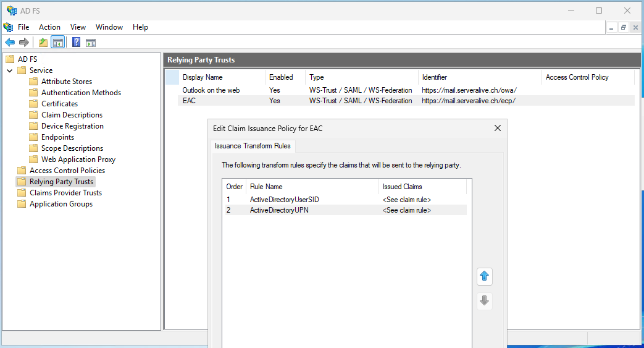
Task: Select AD FS root tree node
Action: pos(27,59)
